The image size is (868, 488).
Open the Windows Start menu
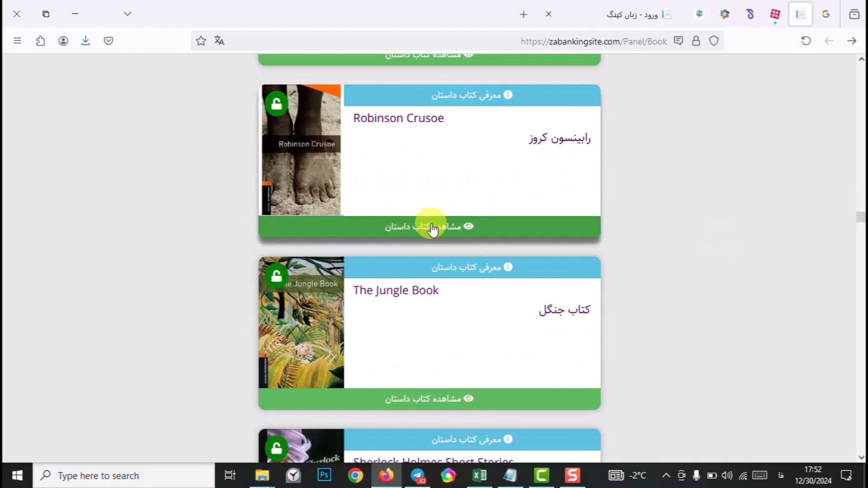(17, 475)
